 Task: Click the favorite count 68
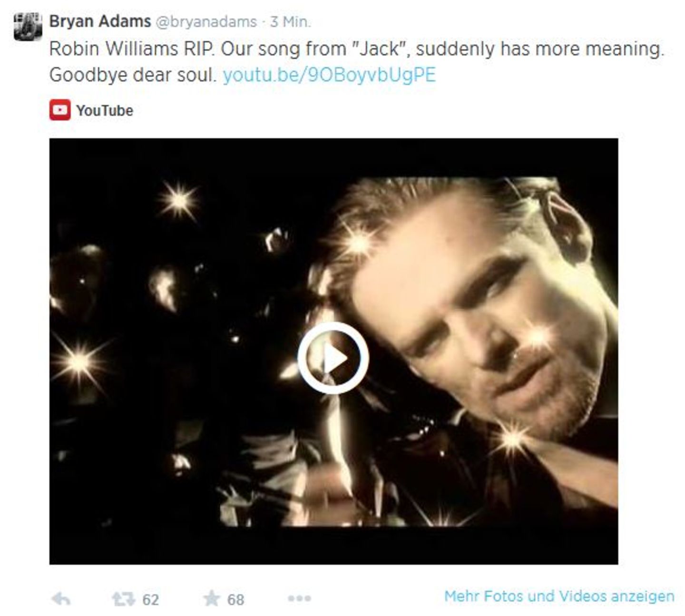236,599
